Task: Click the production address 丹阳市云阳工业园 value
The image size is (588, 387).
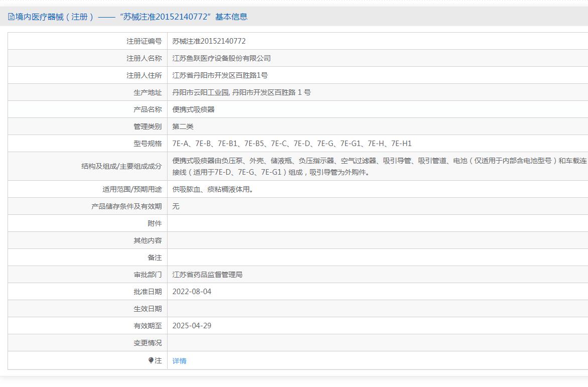Action: click(241, 92)
